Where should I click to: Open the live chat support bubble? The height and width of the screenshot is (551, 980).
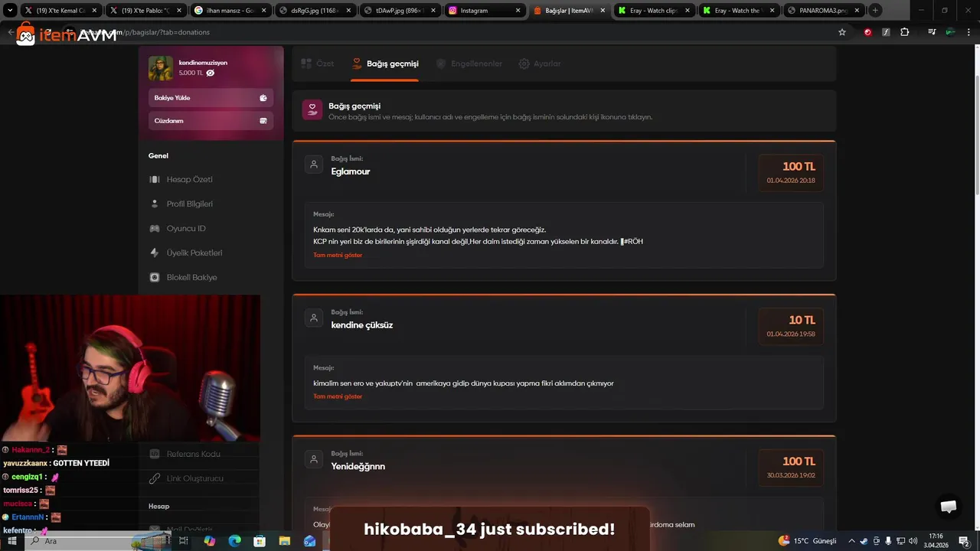pyautogui.click(x=949, y=507)
